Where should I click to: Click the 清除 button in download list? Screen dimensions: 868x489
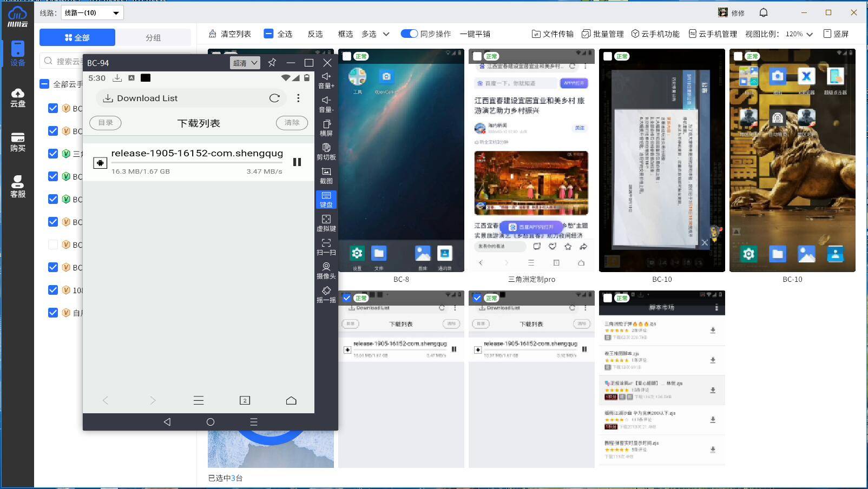click(x=292, y=123)
